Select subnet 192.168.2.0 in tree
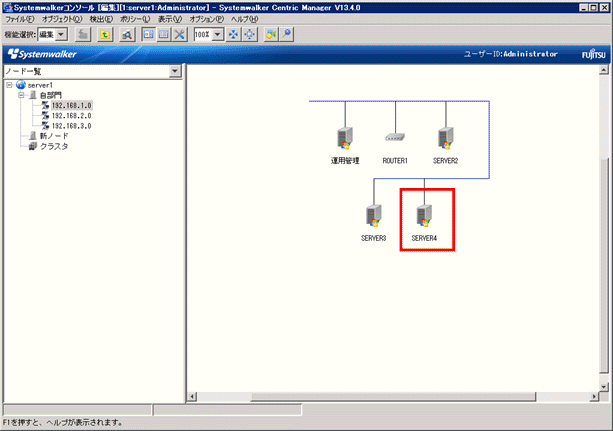 point(72,115)
